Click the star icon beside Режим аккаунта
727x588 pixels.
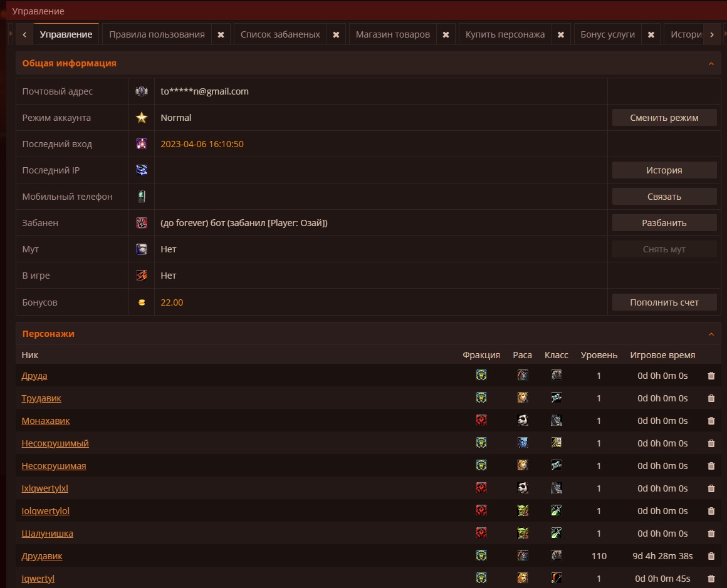(142, 118)
